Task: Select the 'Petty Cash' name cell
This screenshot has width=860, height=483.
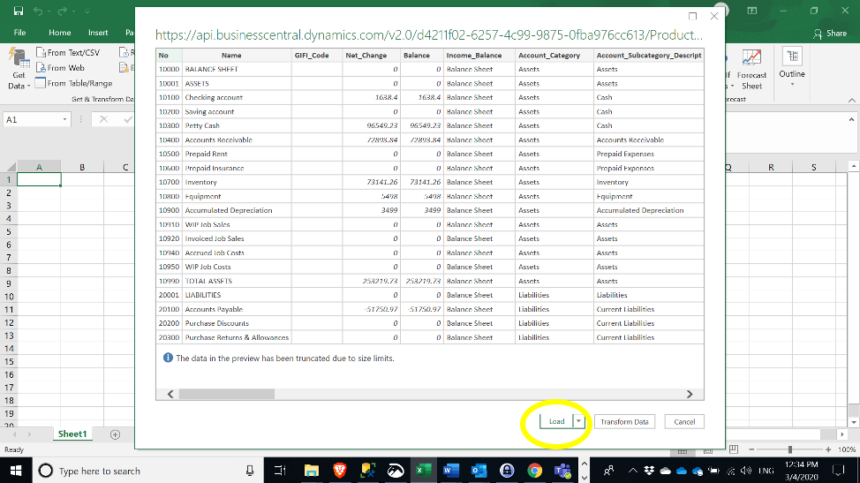Action: [236, 126]
